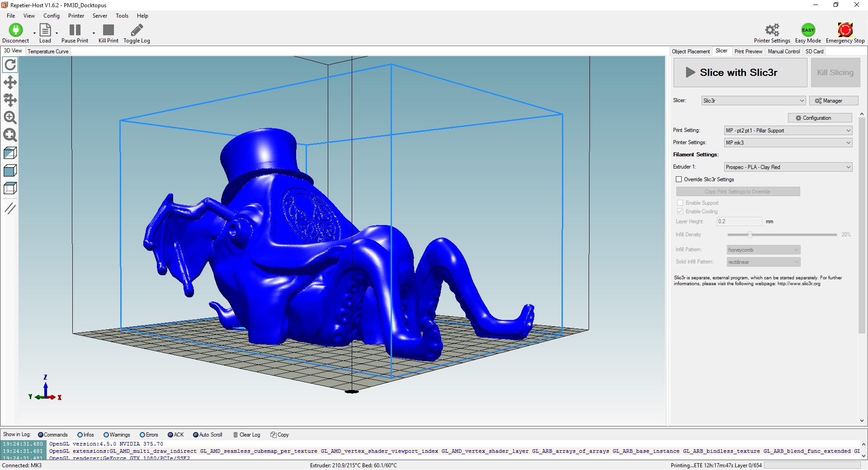Switch to the Print Preview tab
Screen dimensions: 868x470
tap(748, 52)
